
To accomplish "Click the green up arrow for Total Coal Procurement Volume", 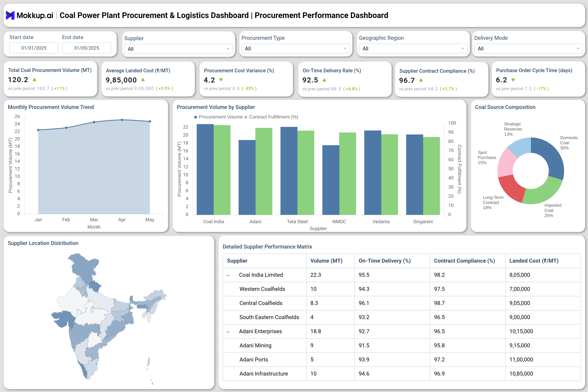I will (34, 80).
